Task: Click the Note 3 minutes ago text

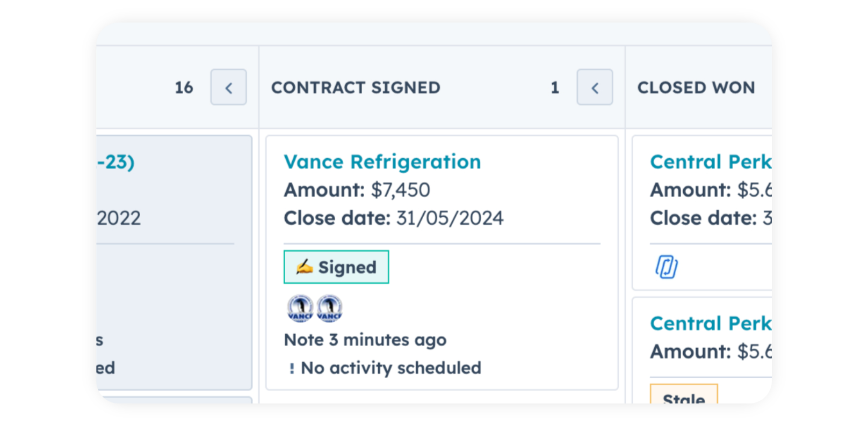Action: 365,340
